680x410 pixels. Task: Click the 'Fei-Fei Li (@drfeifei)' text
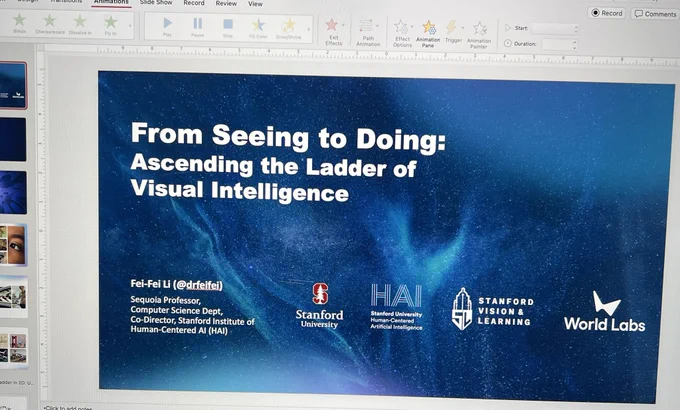[x=176, y=285]
